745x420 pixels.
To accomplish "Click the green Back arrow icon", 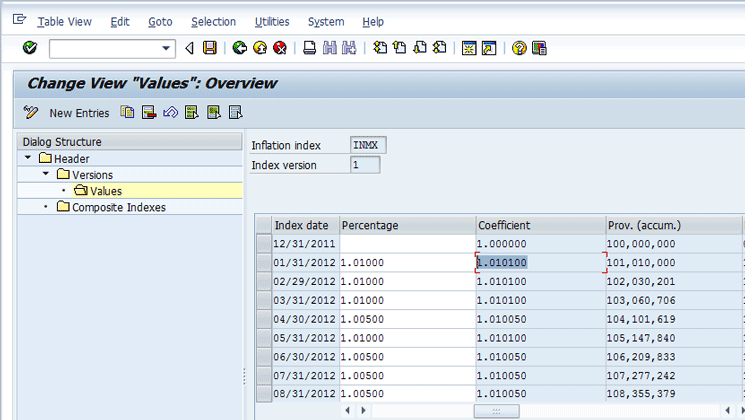I will (x=240, y=48).
